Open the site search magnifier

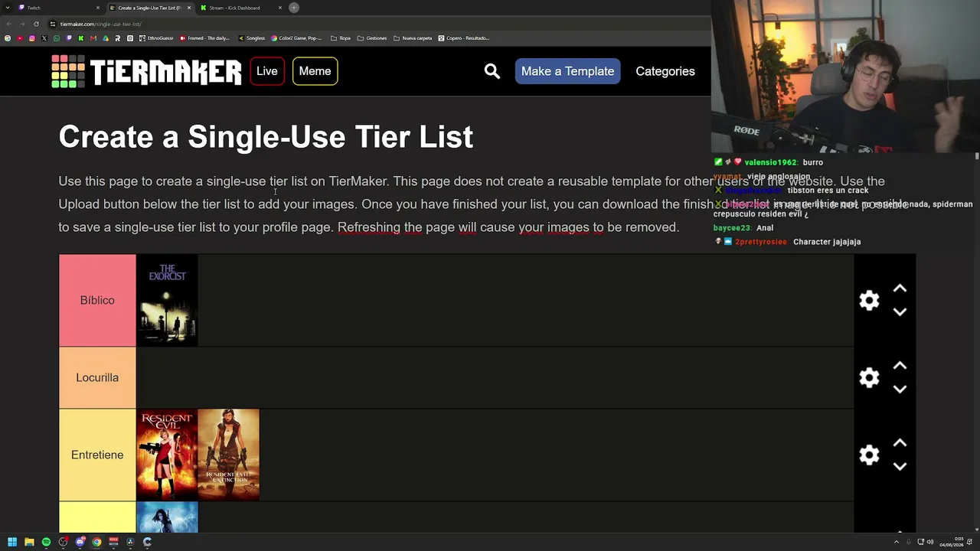pyautogui.click(x=492, y=71)
